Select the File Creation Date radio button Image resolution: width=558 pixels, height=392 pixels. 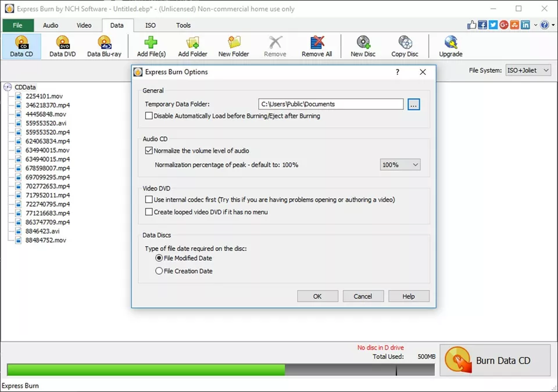click(159, 271)
